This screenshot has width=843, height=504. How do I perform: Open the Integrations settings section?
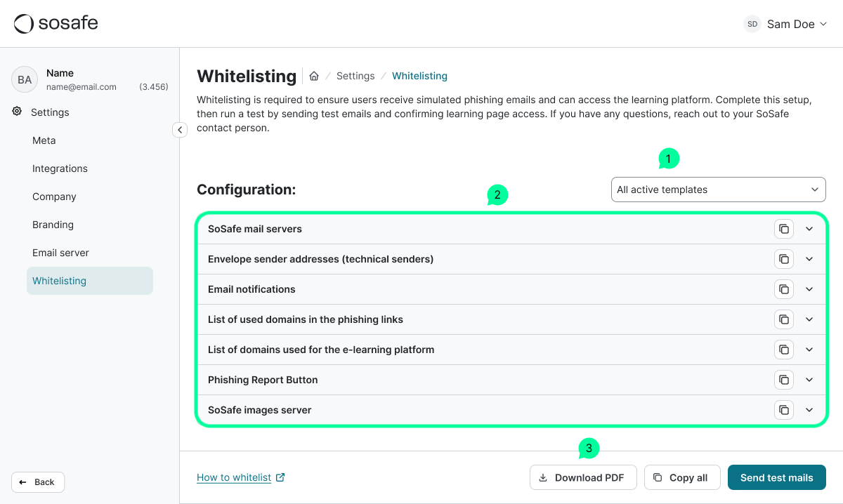(x=60, y=168)
